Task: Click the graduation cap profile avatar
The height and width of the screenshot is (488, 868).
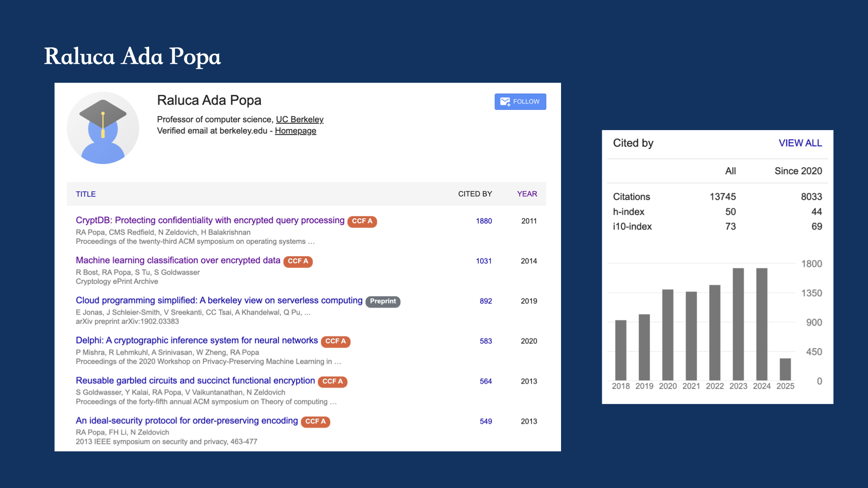Action: coord(103,128)
